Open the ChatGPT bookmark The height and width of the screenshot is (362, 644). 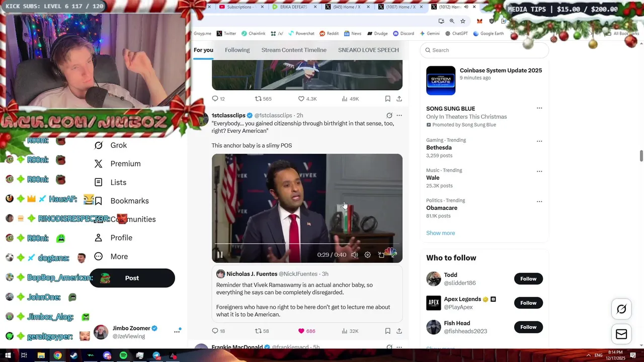[x=456, y=34]
